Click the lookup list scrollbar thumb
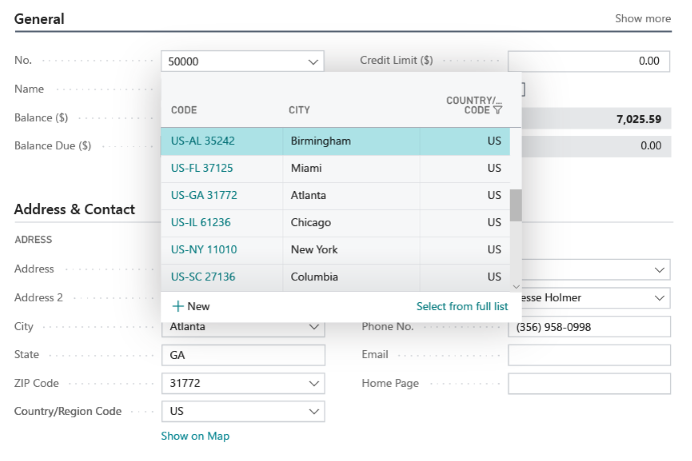The image size is (692, 461). [516, 205]
